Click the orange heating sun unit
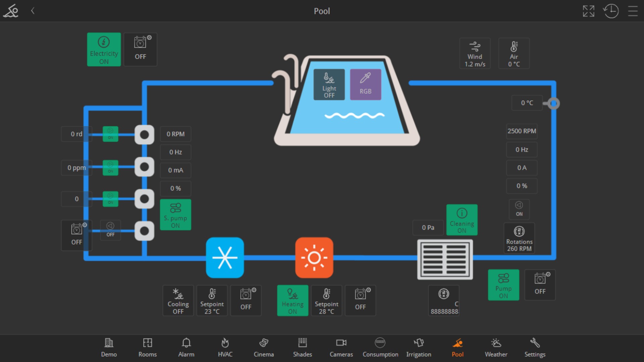This screenshot has height=362, width=644. [314, 257]
